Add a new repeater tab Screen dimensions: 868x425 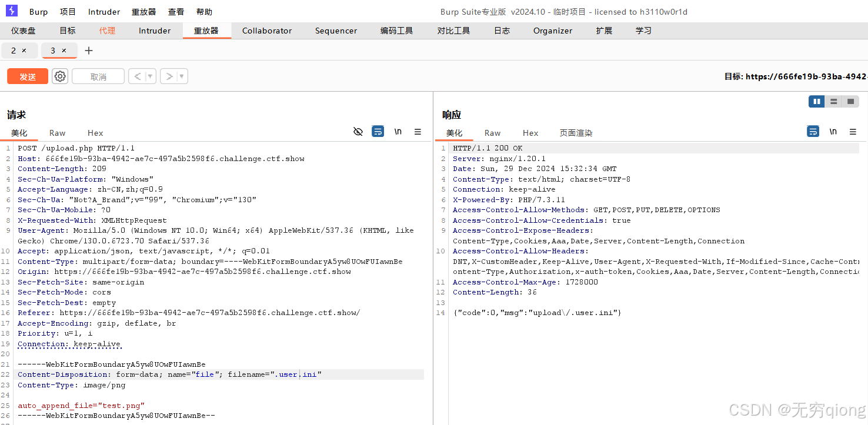tap(89, 51)
